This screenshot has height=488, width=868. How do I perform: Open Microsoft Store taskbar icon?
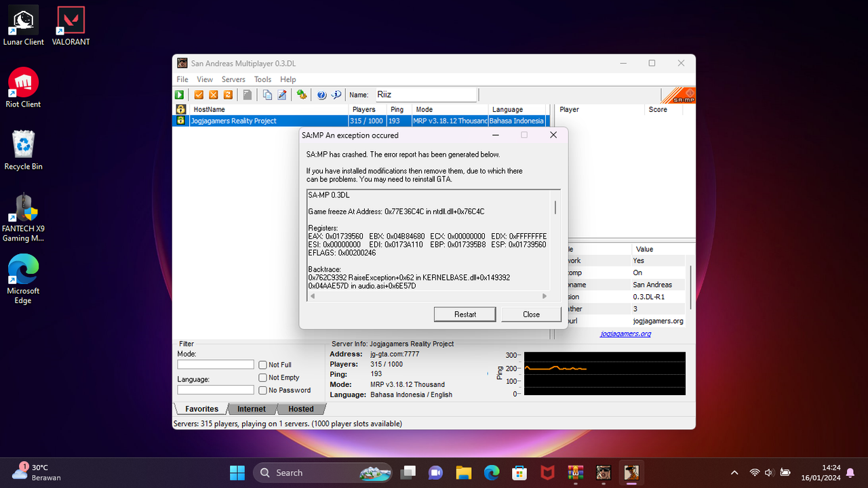(x=519, y=472)
